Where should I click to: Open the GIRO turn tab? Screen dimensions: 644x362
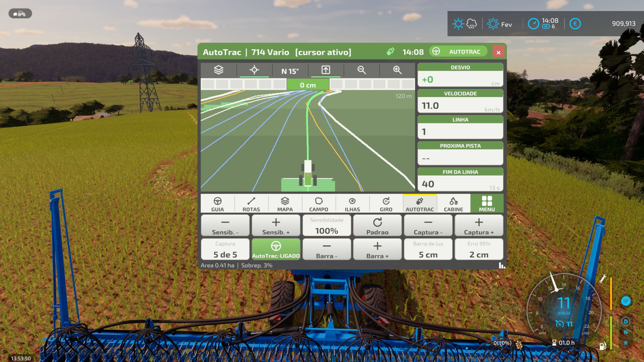(386, 204)
